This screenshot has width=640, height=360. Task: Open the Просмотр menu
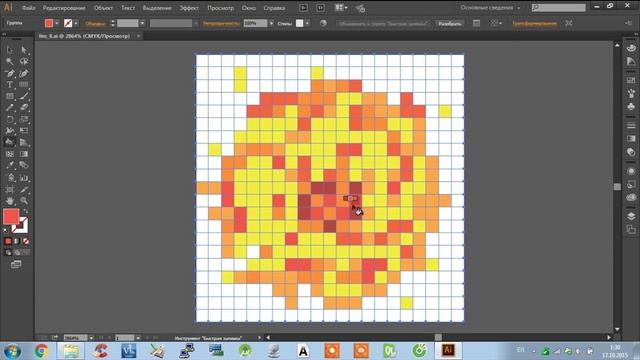click(x=221, y=8)
